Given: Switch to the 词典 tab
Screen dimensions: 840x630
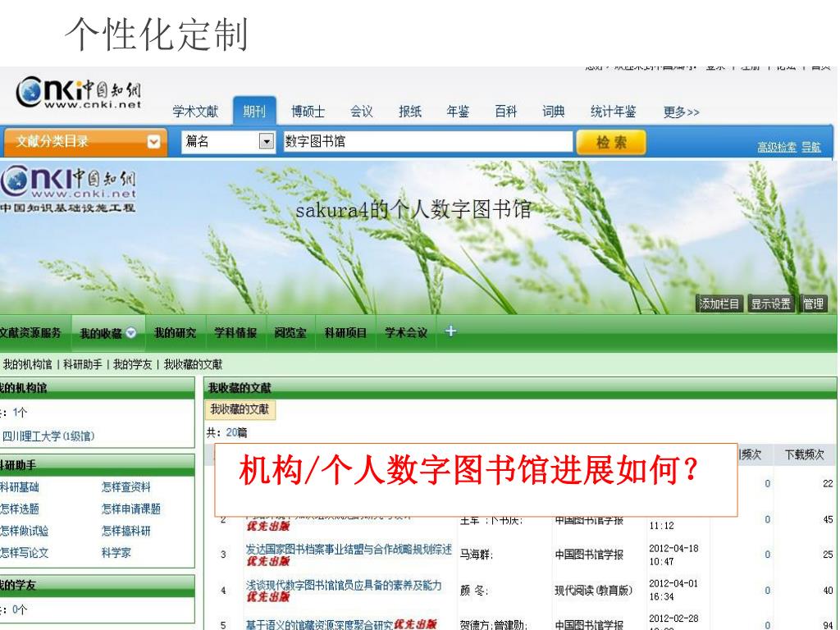Looking at the screenshot, I should [554, 112].
